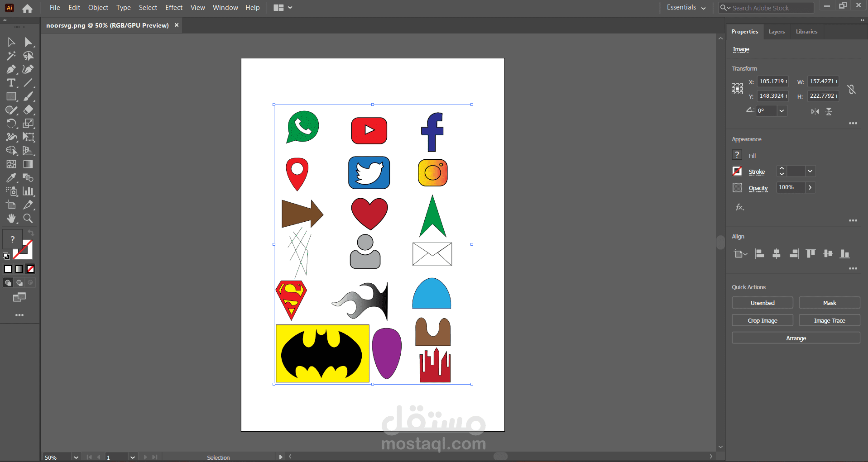The height and width of the screenshot is (462, 868).
Task: Set paint mode to None
Action: [30, 269]
